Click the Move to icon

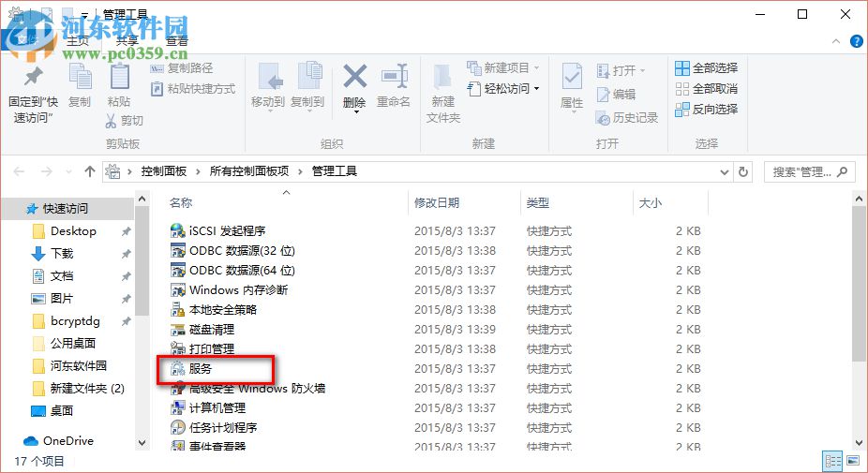tap(270, 78)
